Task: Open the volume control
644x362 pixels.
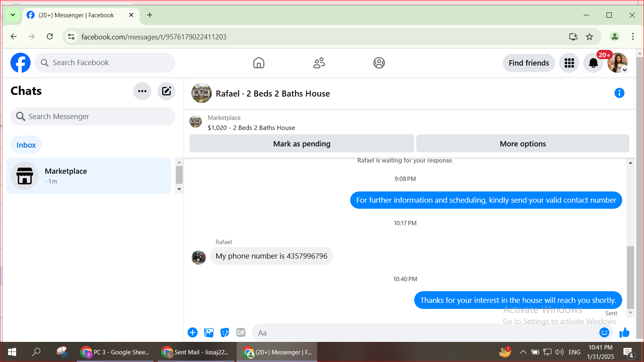Action: click(559, 352)
